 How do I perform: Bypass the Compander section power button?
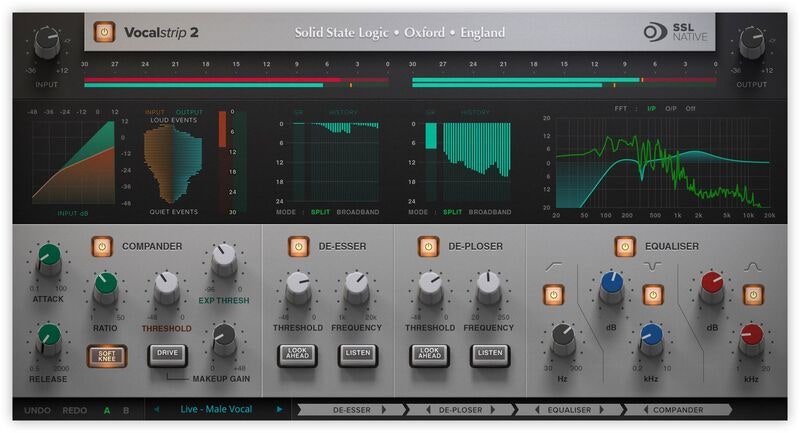coord(101,245)
